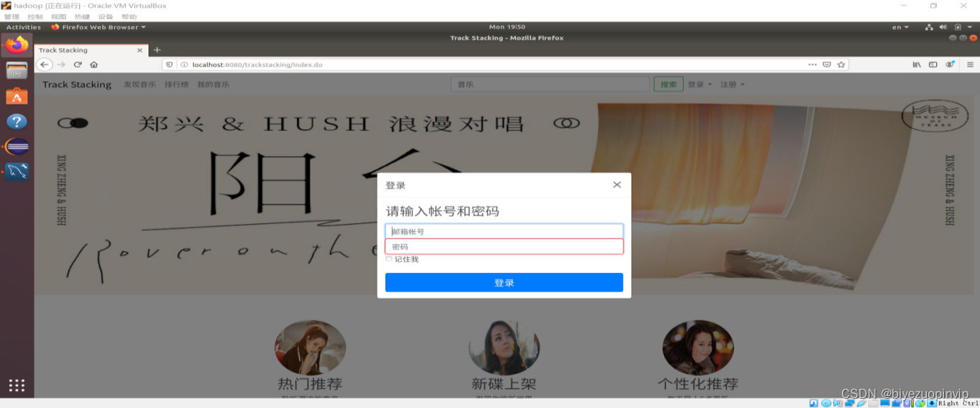The height and width of the screenshot is (408, 980).
Task: Click the VirtualBox mouse integration status icon
Action: click(x=920, y=403)
